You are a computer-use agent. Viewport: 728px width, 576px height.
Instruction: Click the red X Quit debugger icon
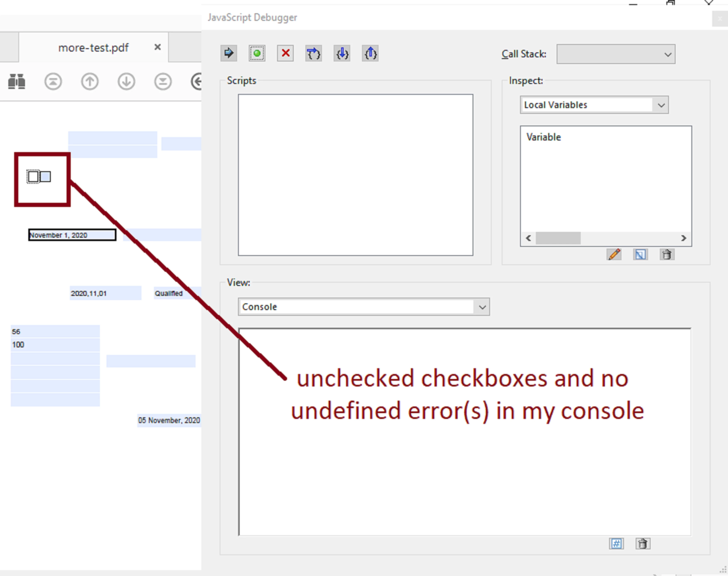(285, 53)
